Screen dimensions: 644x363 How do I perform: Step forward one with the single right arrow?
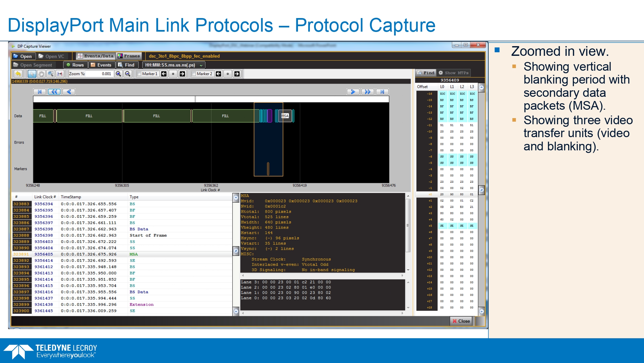click(353, 92)
